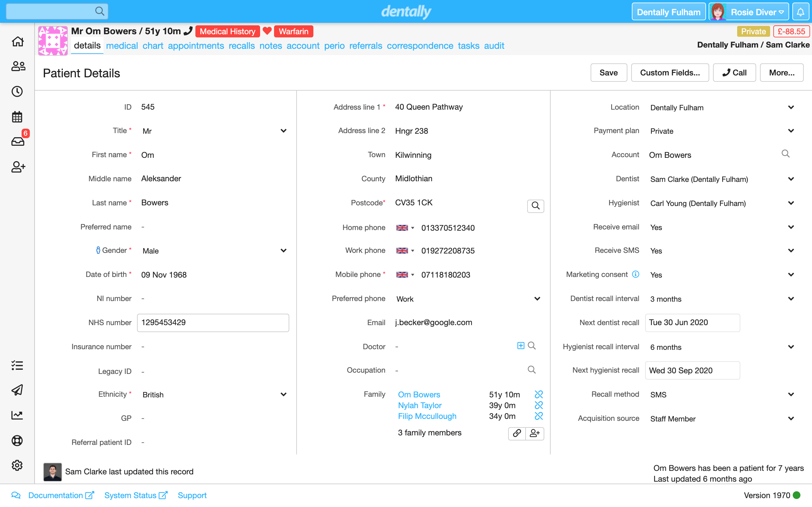Open the settings gear in sidebar
Image resolution: width=812 pixels, height=507 pixels.
click(17, 465)
